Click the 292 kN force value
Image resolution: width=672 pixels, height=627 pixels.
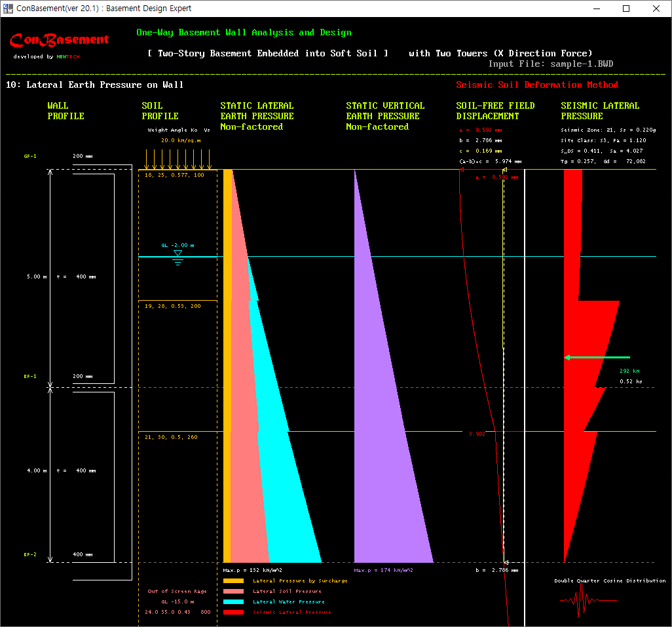tap(629, 371)
